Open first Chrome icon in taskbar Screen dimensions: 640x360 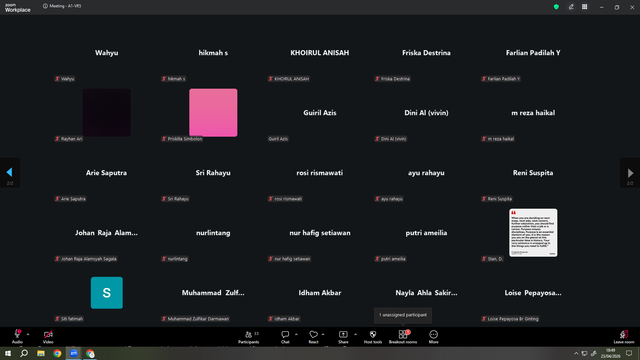coord(57,353)
